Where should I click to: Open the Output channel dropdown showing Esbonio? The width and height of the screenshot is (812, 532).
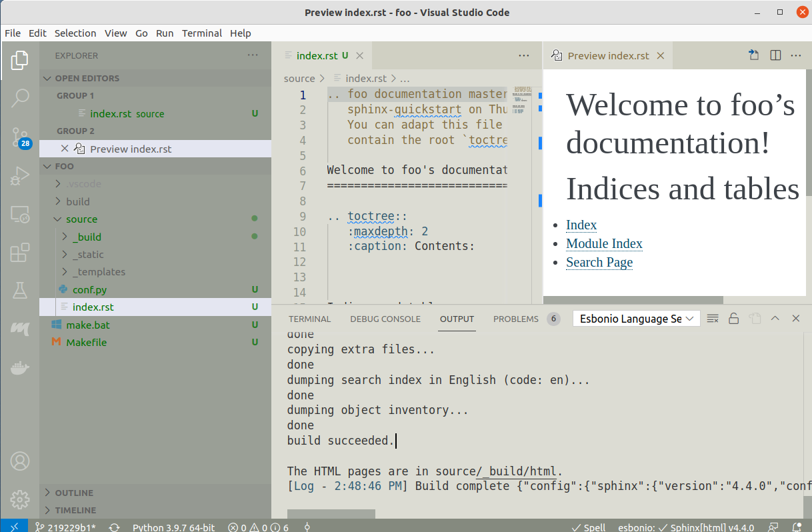(635, 319)
